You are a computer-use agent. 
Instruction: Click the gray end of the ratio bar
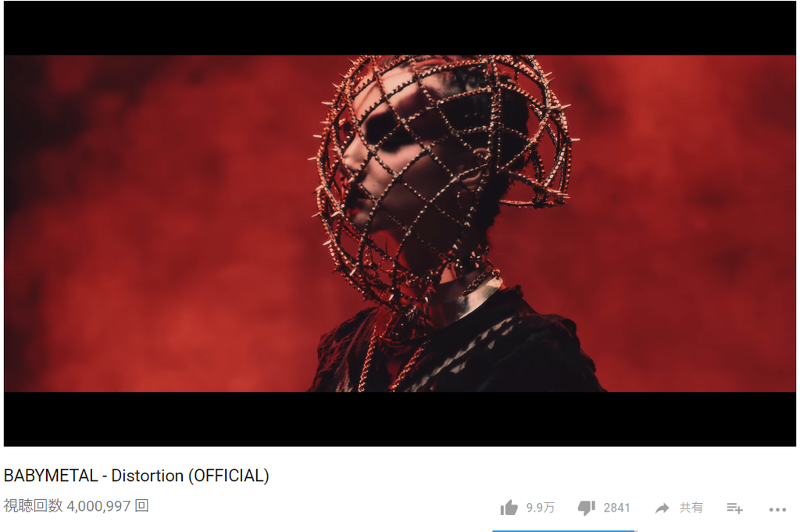pyautogui.click(x=636, y=530)
